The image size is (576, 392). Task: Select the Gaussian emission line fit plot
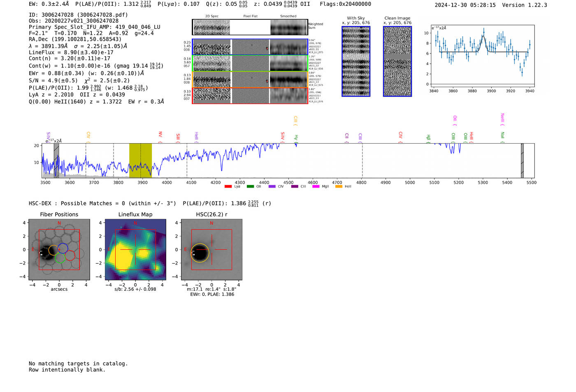pos(482,56)
